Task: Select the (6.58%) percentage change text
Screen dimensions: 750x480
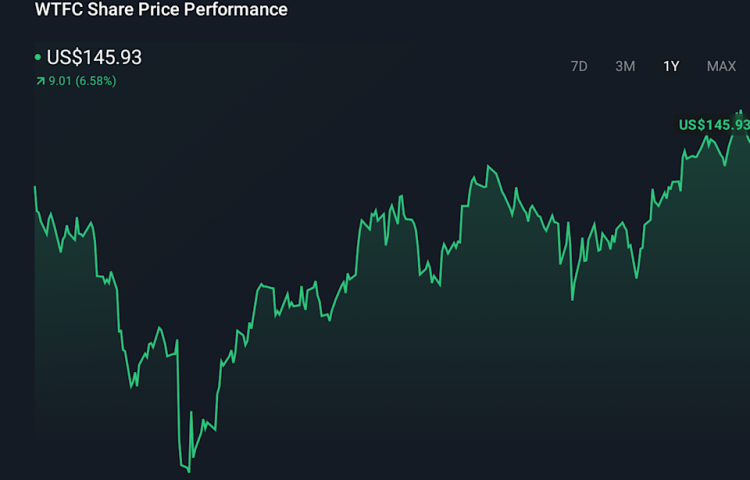Action: [x=97, y=81]
